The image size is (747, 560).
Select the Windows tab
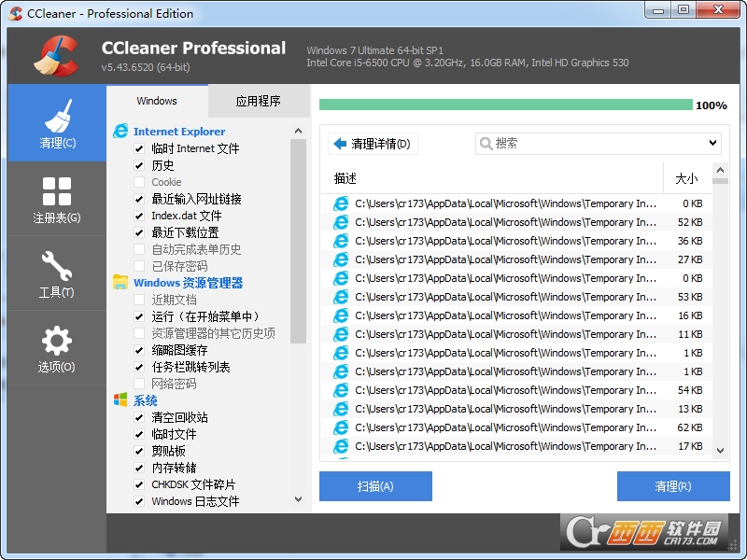click(156, 101)
